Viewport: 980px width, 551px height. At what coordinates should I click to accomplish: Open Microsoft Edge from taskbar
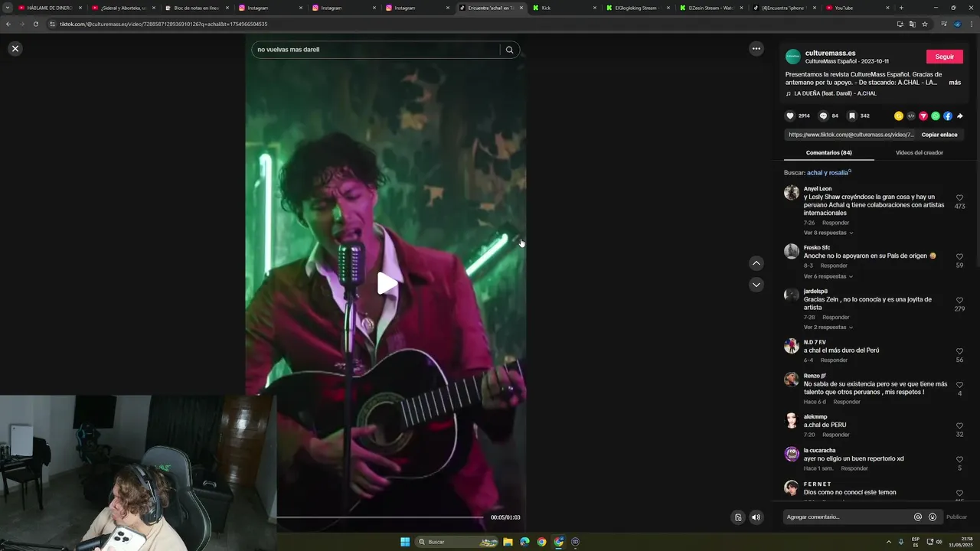pyautogui.click(x=524, y=542)
